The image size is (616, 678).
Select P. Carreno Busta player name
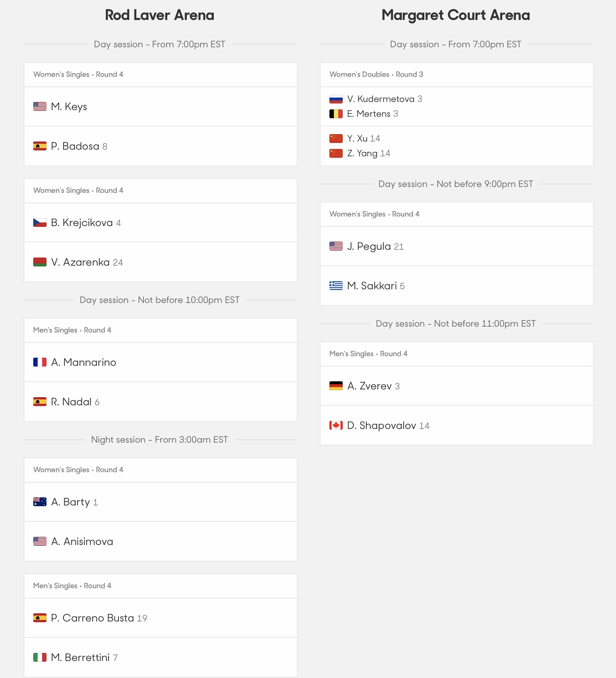tap(92, 618)
